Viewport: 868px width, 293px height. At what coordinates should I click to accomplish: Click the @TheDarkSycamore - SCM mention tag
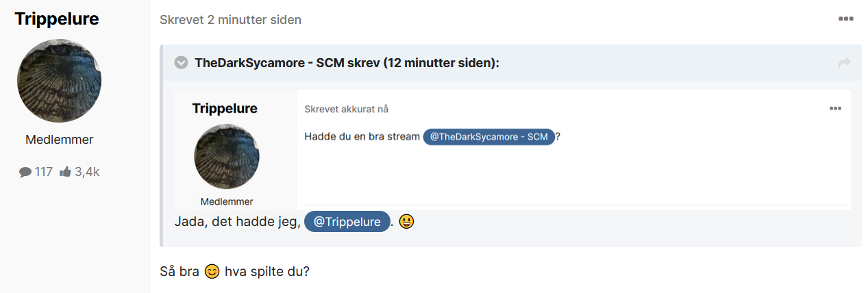(489, 137)
